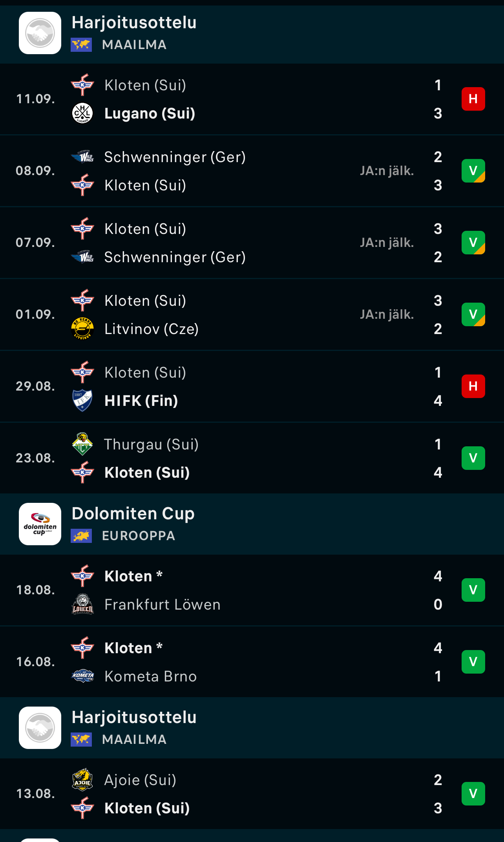The width and height of the screenshot is (504, 842).
Task: Open the Ajoie vs Kloten 13.08. match
Action: 252,794
